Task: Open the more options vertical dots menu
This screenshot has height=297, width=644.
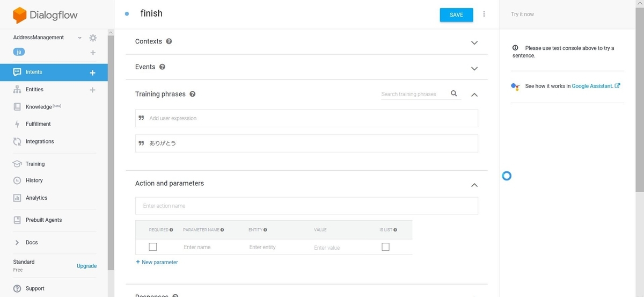Action: click(x=484, y=15)
